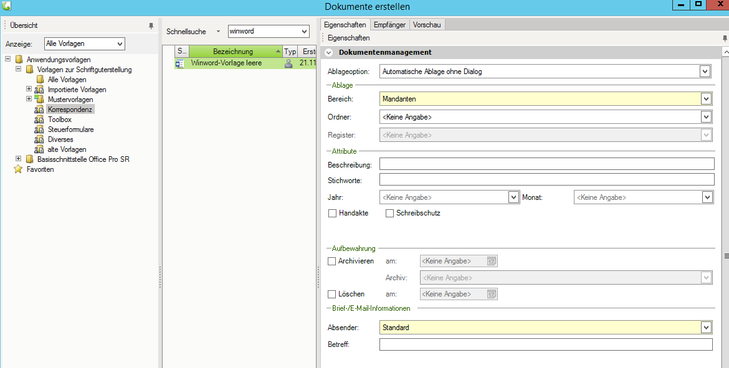Open the Bereich Mandanten dropdown

point(706,99)
